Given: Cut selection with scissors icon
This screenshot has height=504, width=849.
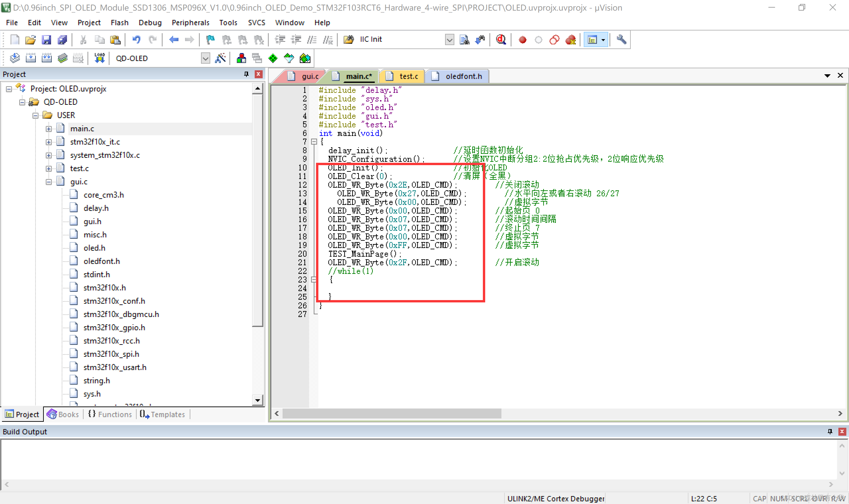Looking at the screenshot, I should (x=83, y=40).
